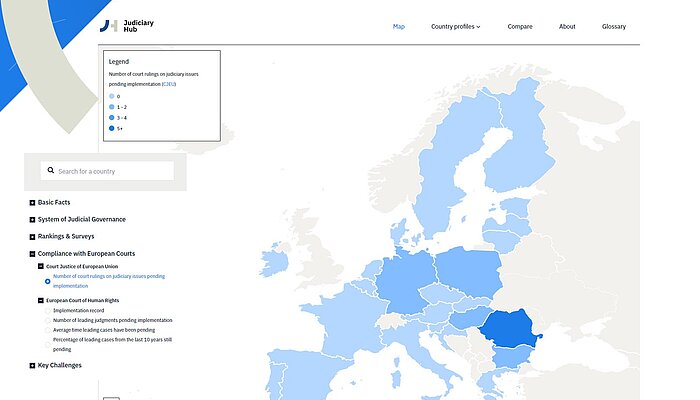This screenshot has width=700, height=400.
Task: Collapse Compliance with European Courts section
Action: pyautogui.click(x=32, y=254)
